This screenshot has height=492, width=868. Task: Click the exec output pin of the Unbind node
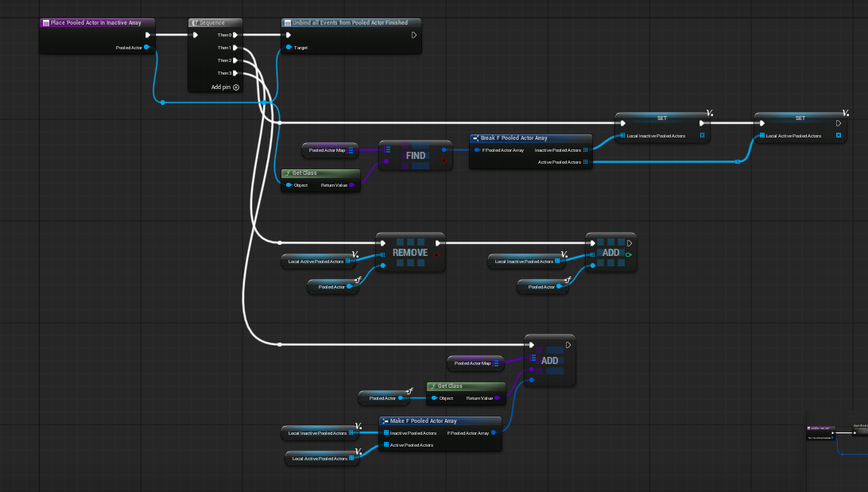(x=413, y=35)
